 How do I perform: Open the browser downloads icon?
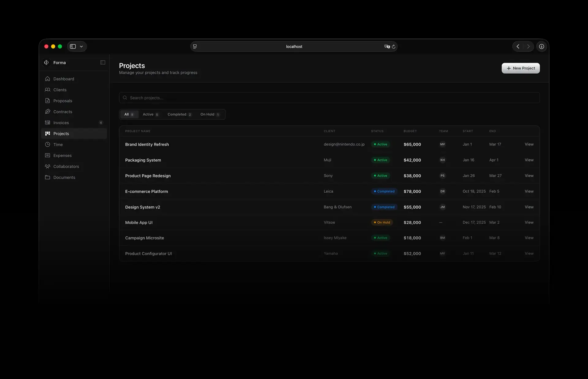(x=541, y=46)
